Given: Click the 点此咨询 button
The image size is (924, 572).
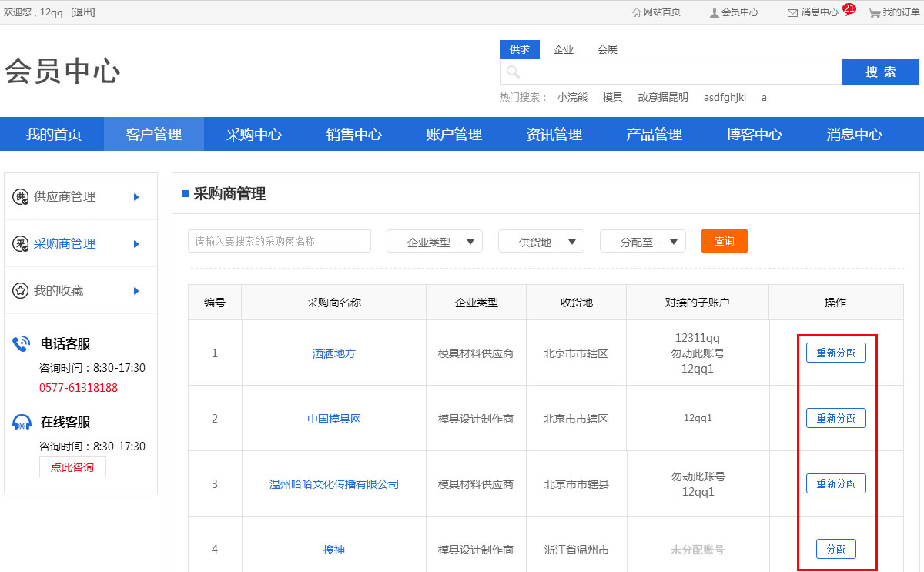Looking at the screenshot, I should point(72,467).
